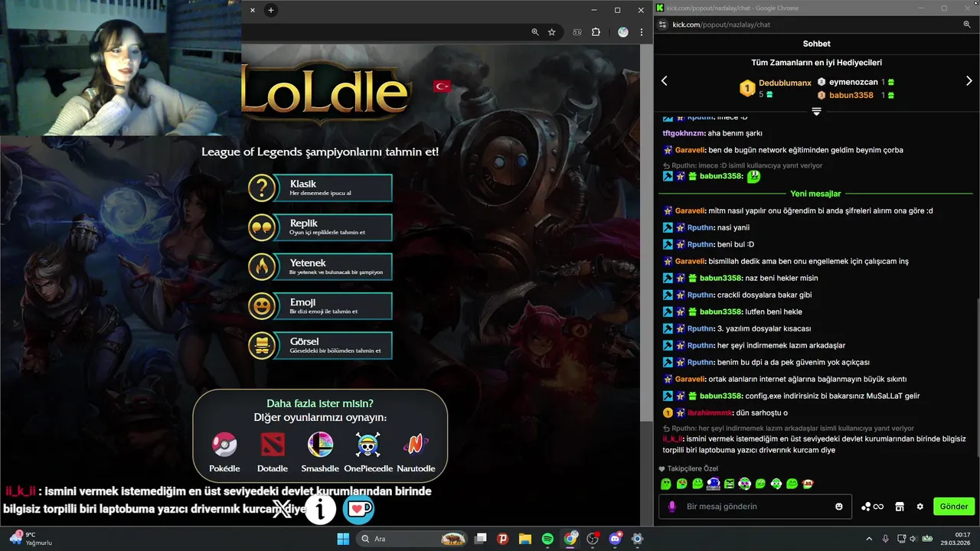Screen dimensions: 980x551
Task: Open the Windows Start menu
Action: [342, 539]
